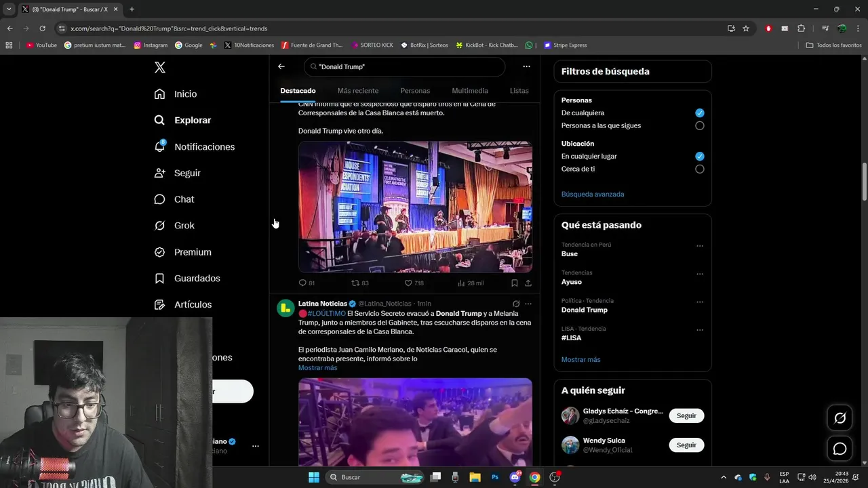View analytics showing 28 mil views
Viewport: 868px width, 488px height.
tap(471, 283)
